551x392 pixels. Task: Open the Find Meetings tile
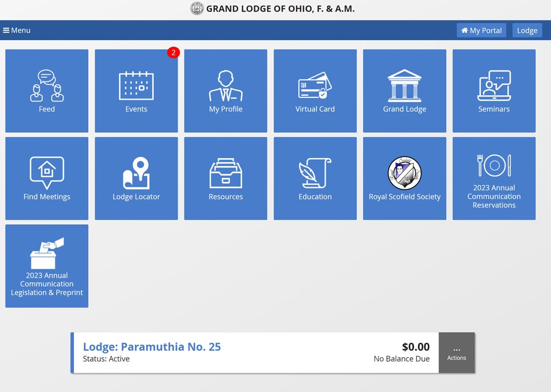(x=47, y=178)
